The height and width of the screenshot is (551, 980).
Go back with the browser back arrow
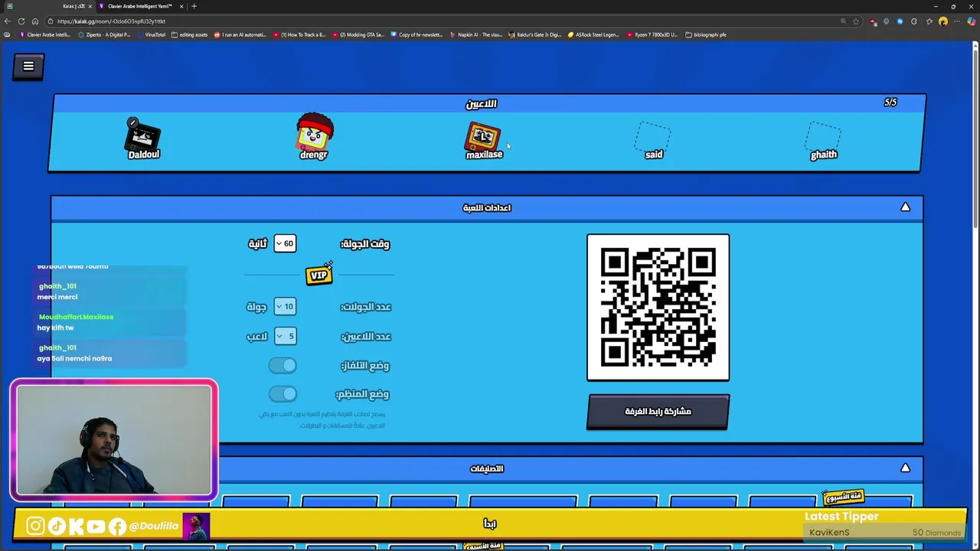pos(8,21)
